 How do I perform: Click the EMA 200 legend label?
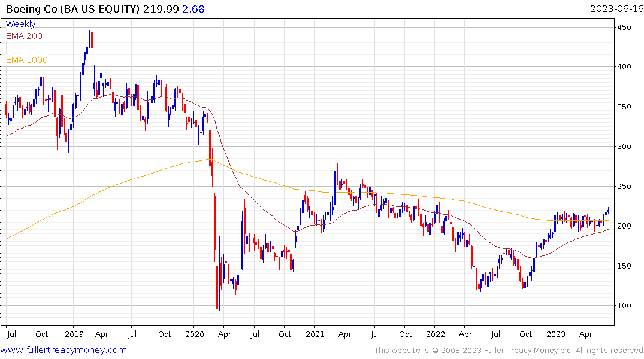point(24,36)
